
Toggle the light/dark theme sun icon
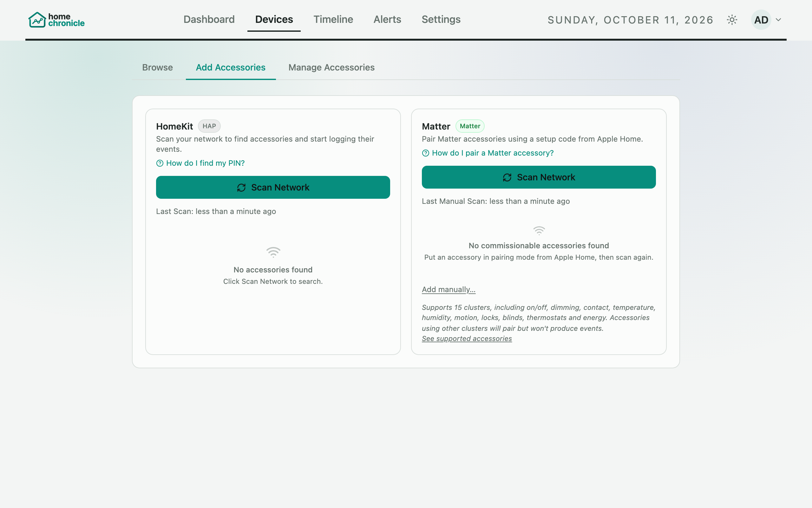(732, 20)
